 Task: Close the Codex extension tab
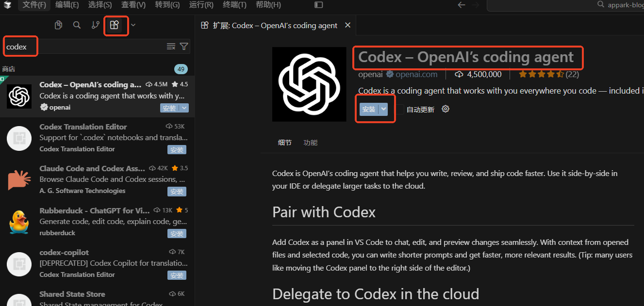[347, 25]
